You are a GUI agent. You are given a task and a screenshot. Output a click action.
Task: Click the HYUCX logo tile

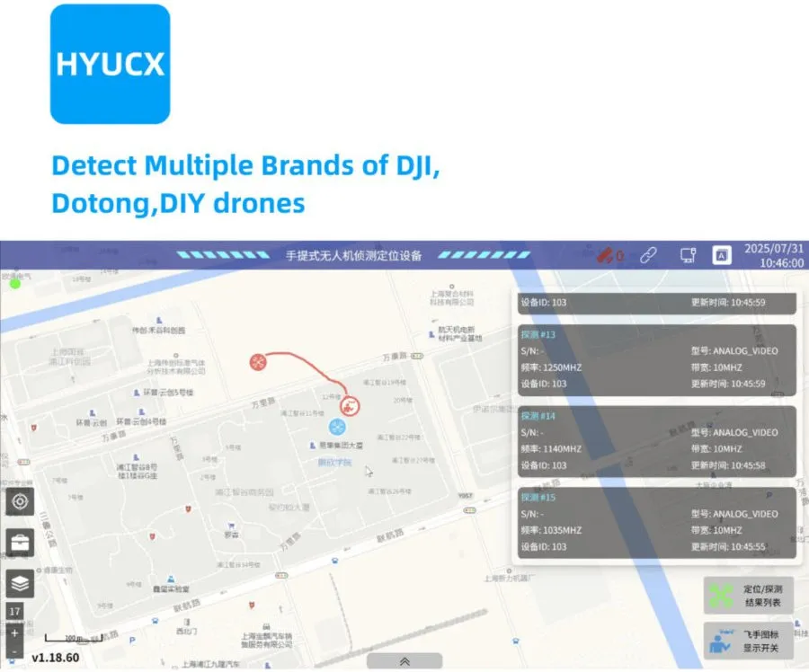click(110, 64)
